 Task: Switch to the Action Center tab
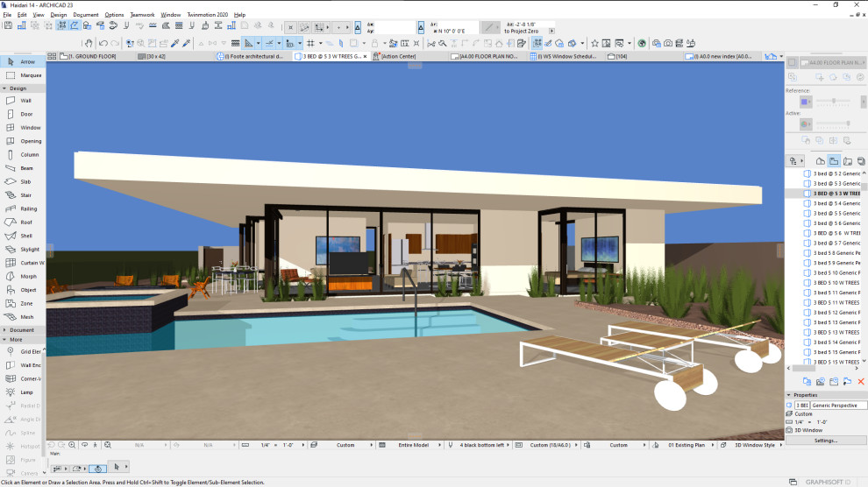pyautogui.click(x=398, y=56)
